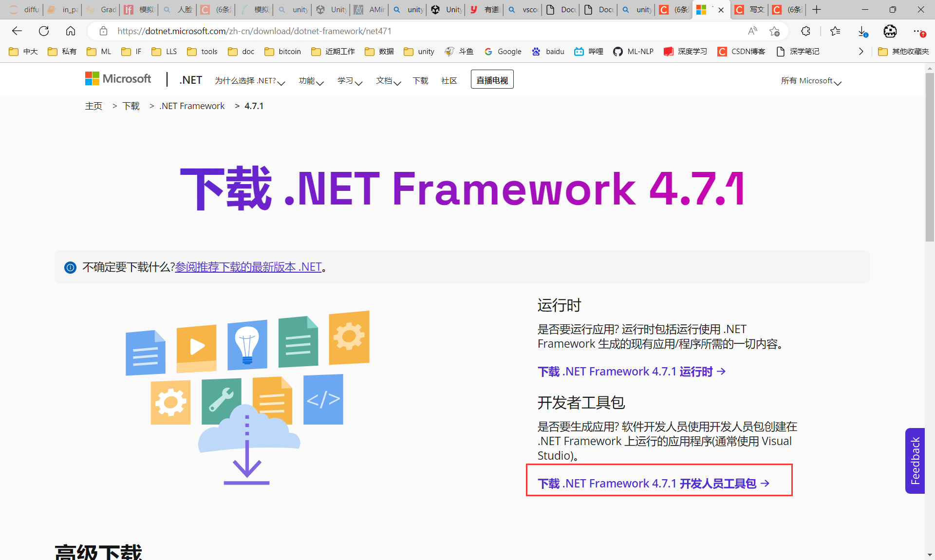Expand the 文档 dropdown menu
The width and height of the screenshot is (935, 560).
pos(389,81)
